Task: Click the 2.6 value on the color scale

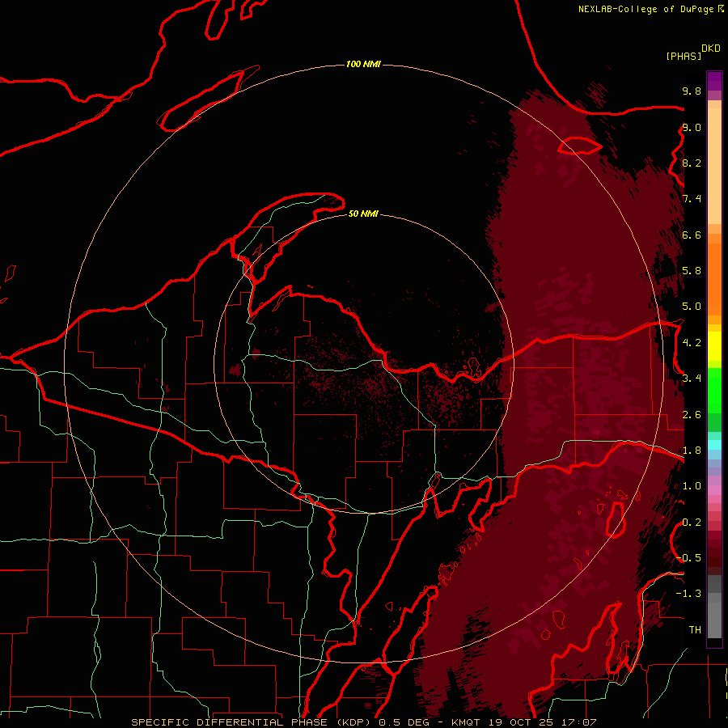Action: click(692, 415)
